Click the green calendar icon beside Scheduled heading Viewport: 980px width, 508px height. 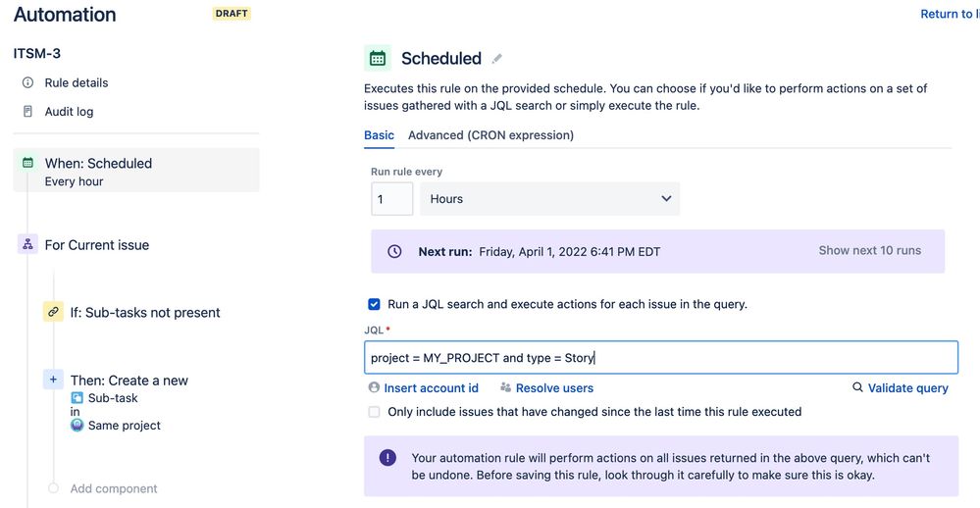coord(377,59)
